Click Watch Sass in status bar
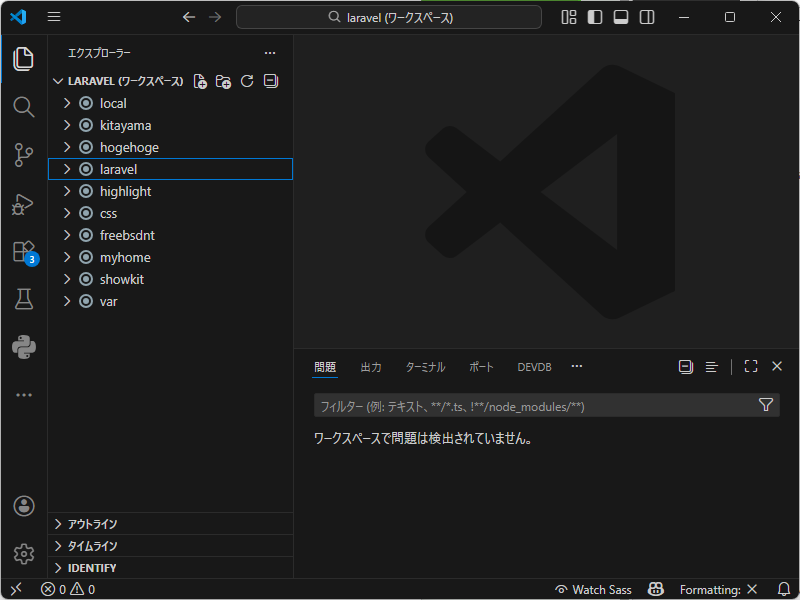800x600 pixels. (x=593, y=589)
